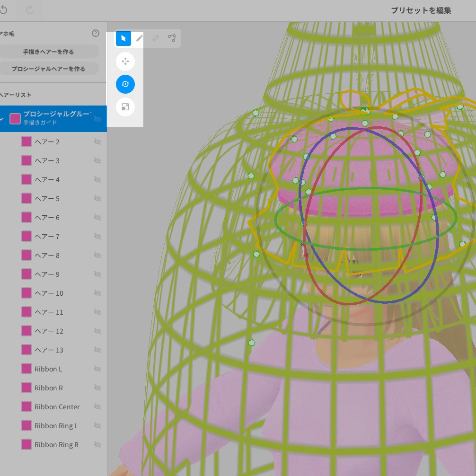Select the ヘアー 4 list label
476x476 pixels.
pyautogui.click(x=47, y=179)
